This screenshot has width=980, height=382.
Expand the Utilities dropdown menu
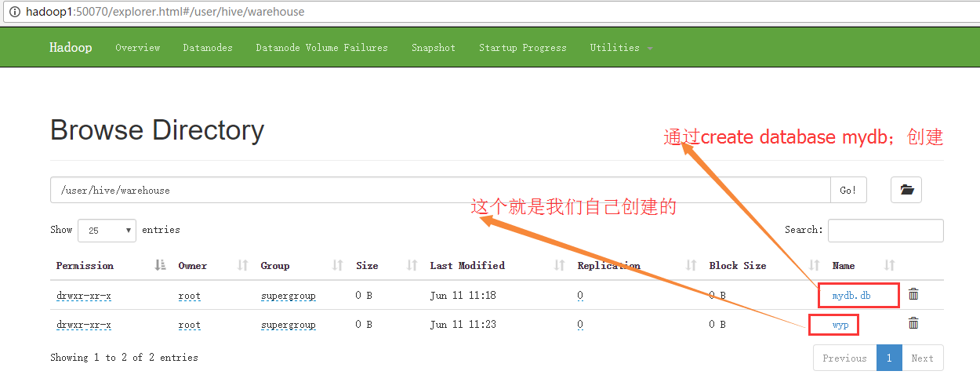(x=621, y=48)
